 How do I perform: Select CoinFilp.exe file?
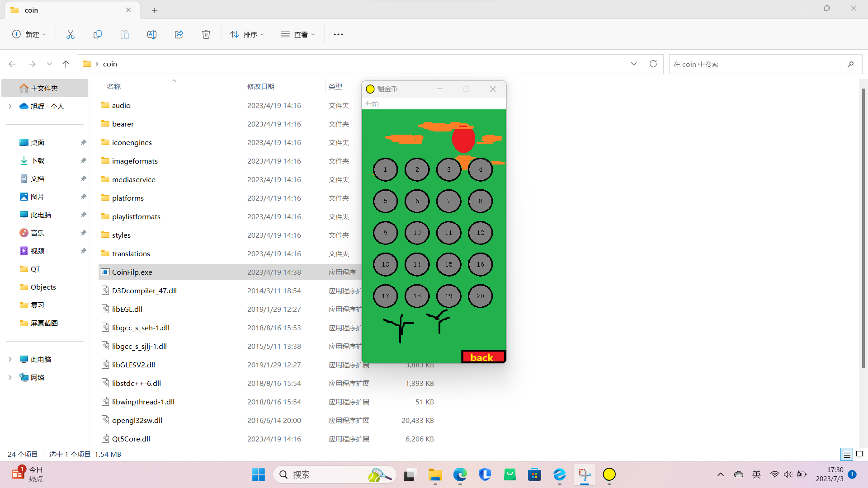230,272
